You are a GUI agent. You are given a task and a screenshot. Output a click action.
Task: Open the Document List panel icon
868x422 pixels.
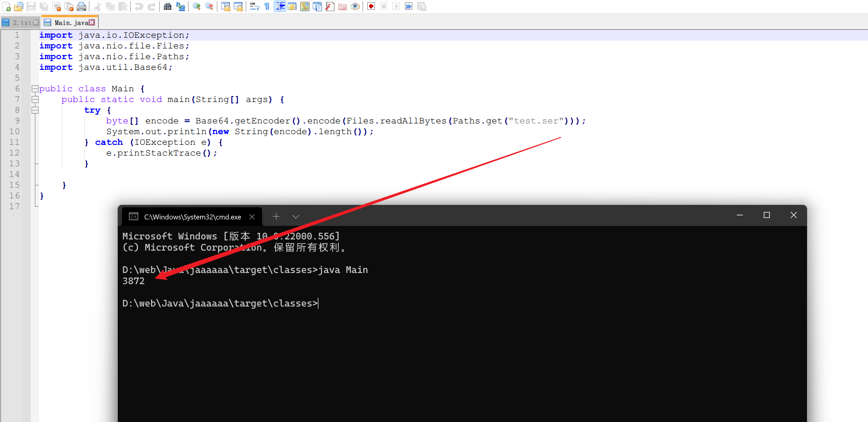(317, 7)
